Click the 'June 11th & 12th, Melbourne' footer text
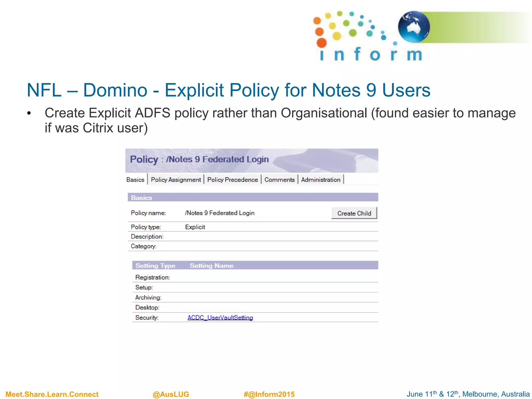 click(x=468, y=394)
